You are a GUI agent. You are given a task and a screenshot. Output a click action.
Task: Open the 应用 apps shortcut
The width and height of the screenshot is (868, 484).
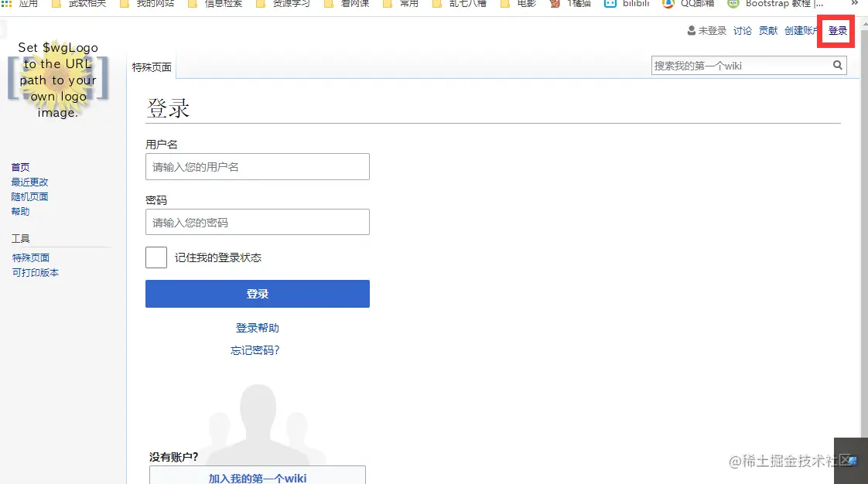click(x=20, y=3)
